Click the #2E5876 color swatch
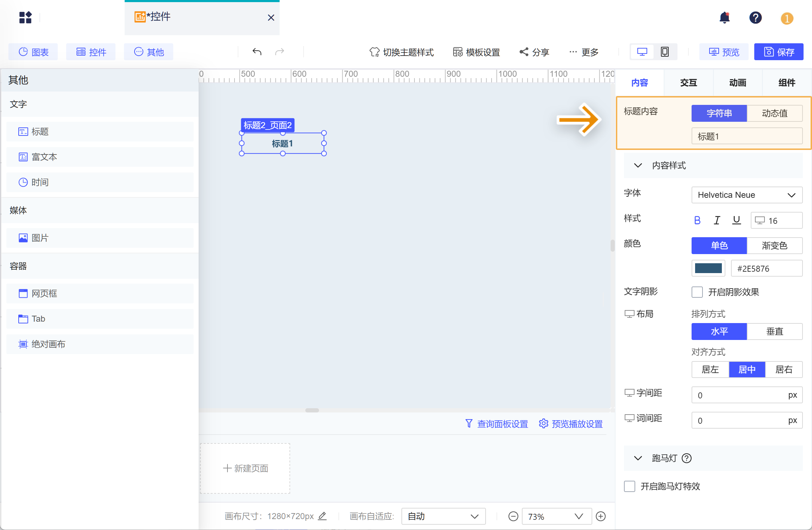The image size is (812, 530). [708, 269]
